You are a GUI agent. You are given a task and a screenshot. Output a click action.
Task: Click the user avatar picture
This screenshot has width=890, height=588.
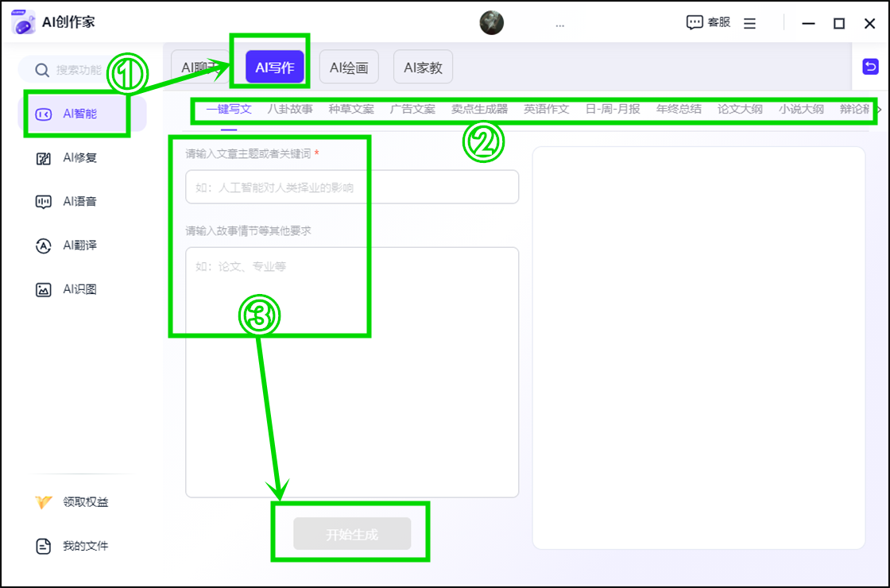pyautogui.click(x=492, y=23)
